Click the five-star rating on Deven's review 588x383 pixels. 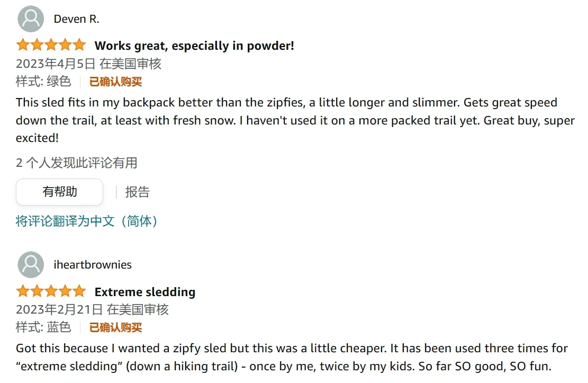tap(51, 46)
